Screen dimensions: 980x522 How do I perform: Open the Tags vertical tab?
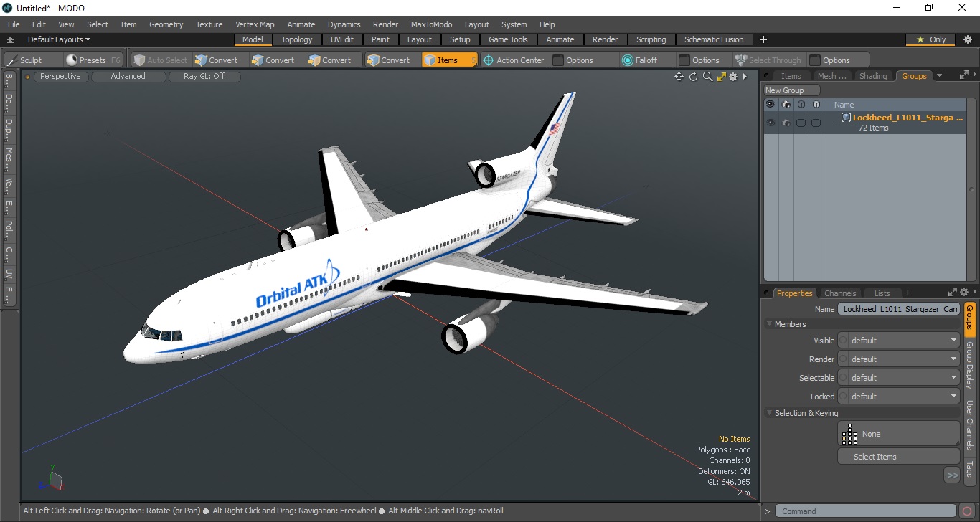969,470
